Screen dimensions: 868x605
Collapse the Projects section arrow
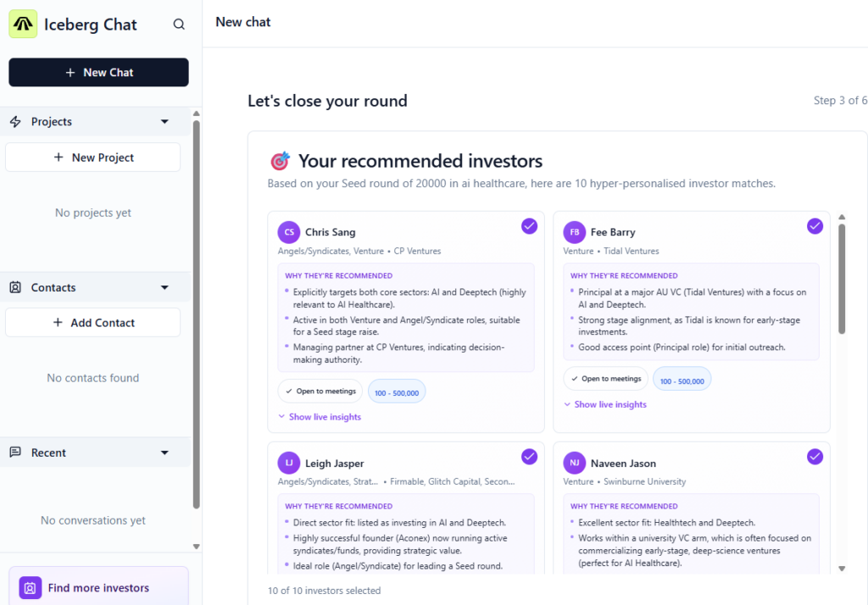(164, 122)
